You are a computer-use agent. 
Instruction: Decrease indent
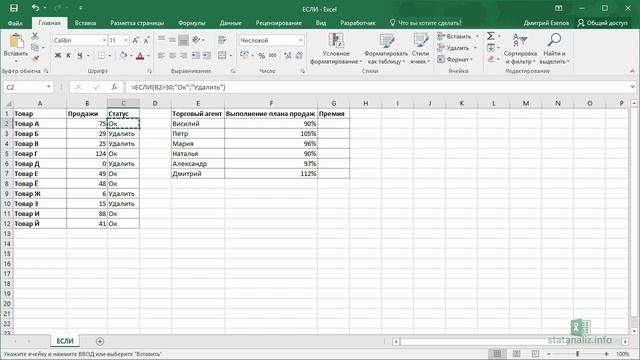pos(196,56)
